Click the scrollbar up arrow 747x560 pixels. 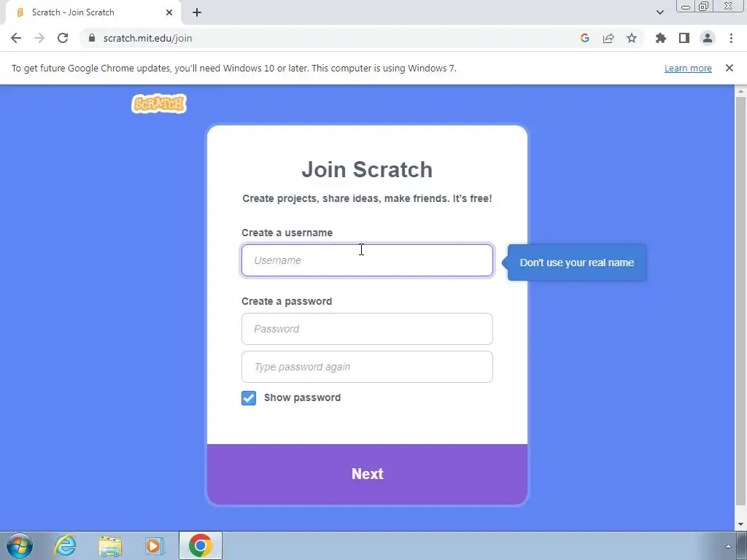tap(741, 91)
